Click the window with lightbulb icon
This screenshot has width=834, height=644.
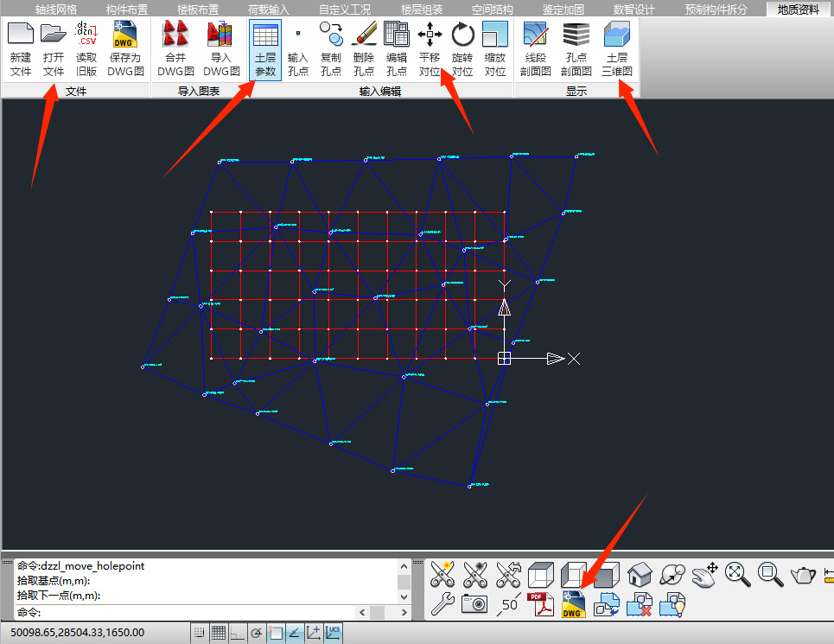pos(672,604)
